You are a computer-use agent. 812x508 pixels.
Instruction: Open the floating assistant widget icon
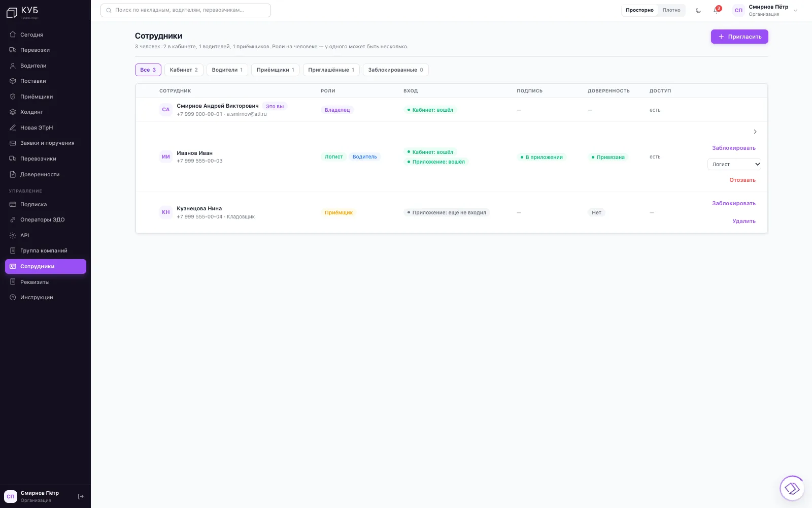792,489
